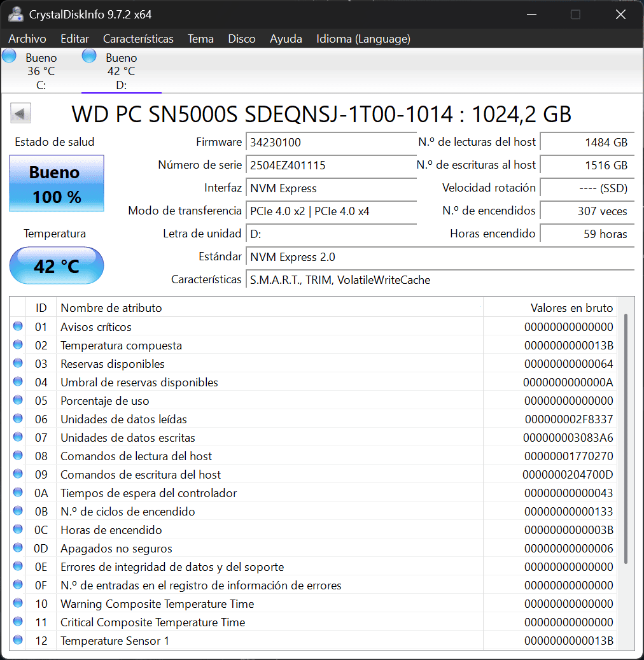Click status icon beside Porcentaje de uso
Viewport: 644px width, 660px height.
[18, 400]
